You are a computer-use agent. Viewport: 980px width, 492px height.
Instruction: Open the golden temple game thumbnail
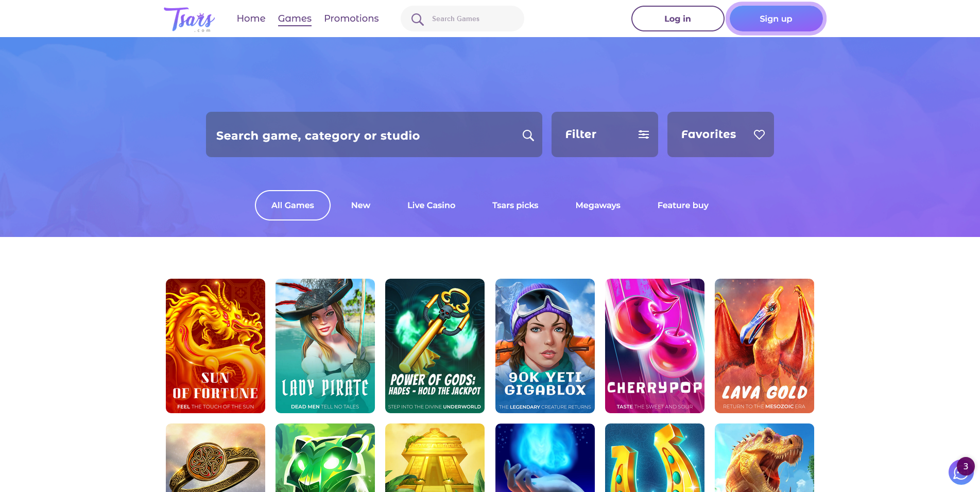(x=435, y=457)
